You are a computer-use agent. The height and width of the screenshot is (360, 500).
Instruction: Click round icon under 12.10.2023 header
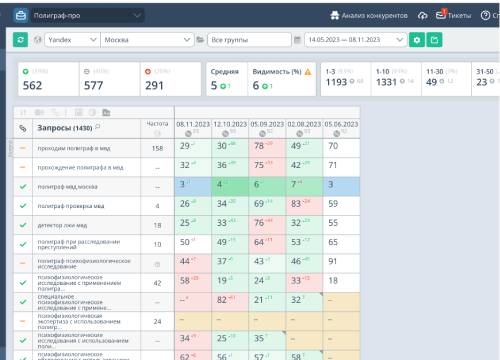click(x=226, y=134)
